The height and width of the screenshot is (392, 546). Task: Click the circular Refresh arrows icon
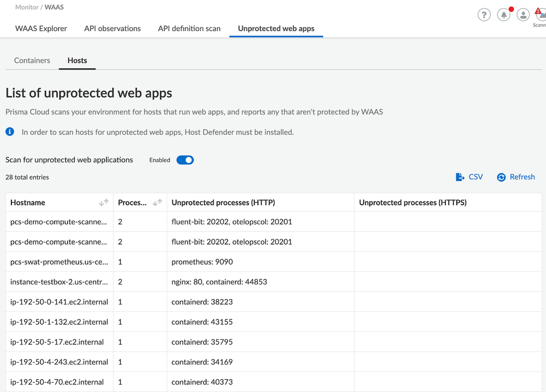501,177
